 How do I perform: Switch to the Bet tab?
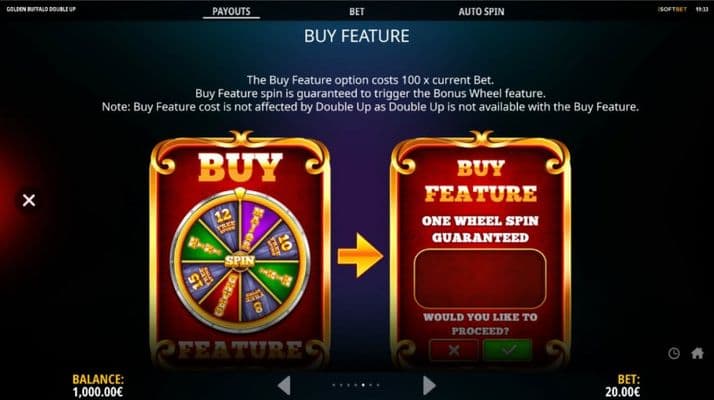[357, 11]
